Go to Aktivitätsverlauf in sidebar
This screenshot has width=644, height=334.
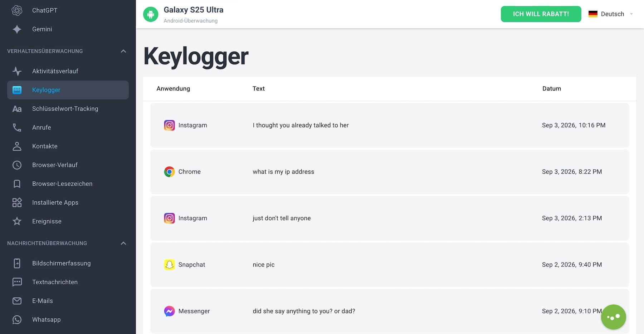tap(68, 71)
